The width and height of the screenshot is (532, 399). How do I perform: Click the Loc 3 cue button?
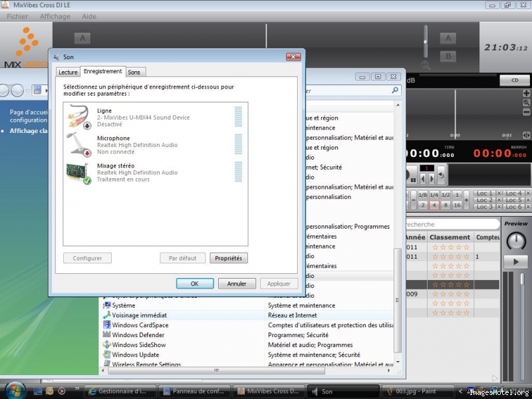[485, 207]
